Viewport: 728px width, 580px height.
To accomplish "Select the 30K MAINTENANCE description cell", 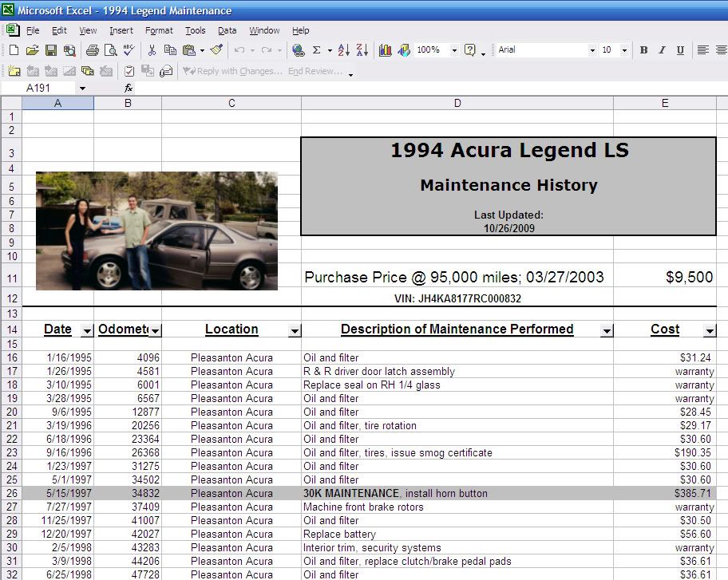I will pos(457,493).
